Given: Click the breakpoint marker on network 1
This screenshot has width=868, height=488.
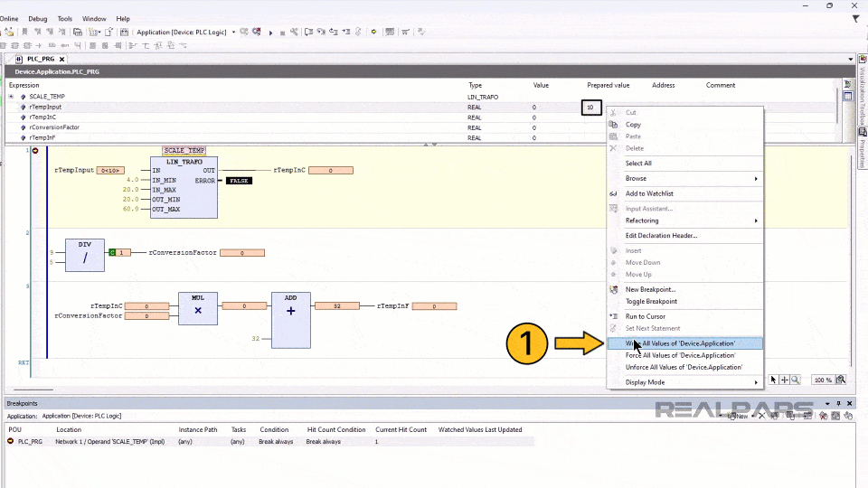Looking at the screenshot, I should [35, 151].
